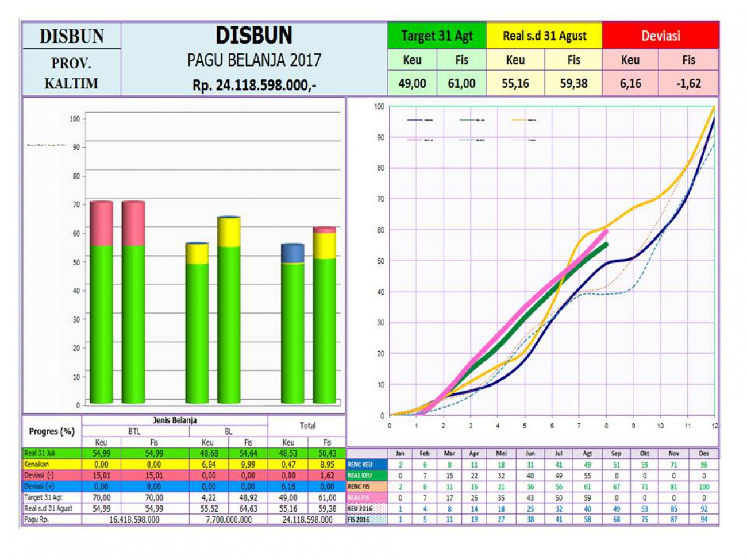Click the FIS 2016 row label
This screenshot has width=747, height=560.
(x=367, y=519)
